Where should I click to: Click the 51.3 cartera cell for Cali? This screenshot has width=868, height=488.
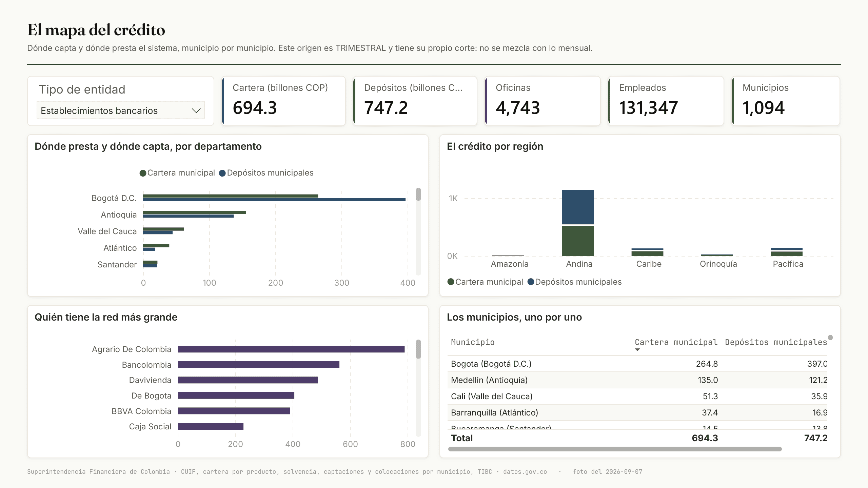tap(710, 396)
